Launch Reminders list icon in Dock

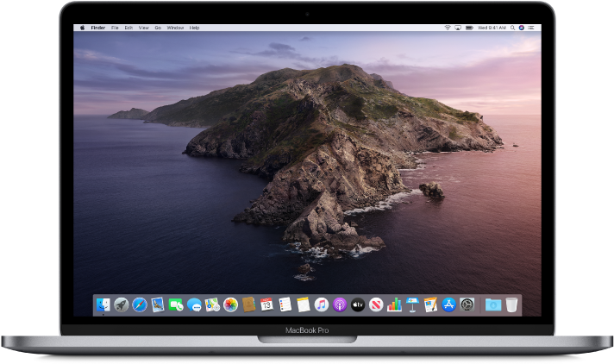285,304
